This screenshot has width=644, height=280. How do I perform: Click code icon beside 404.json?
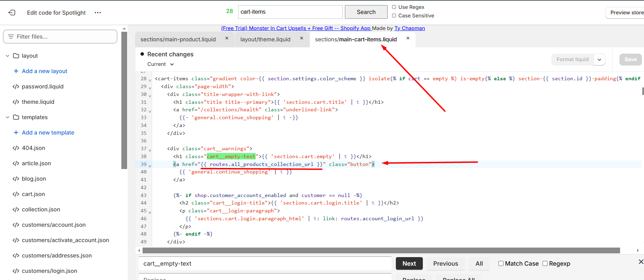[16, 148]
